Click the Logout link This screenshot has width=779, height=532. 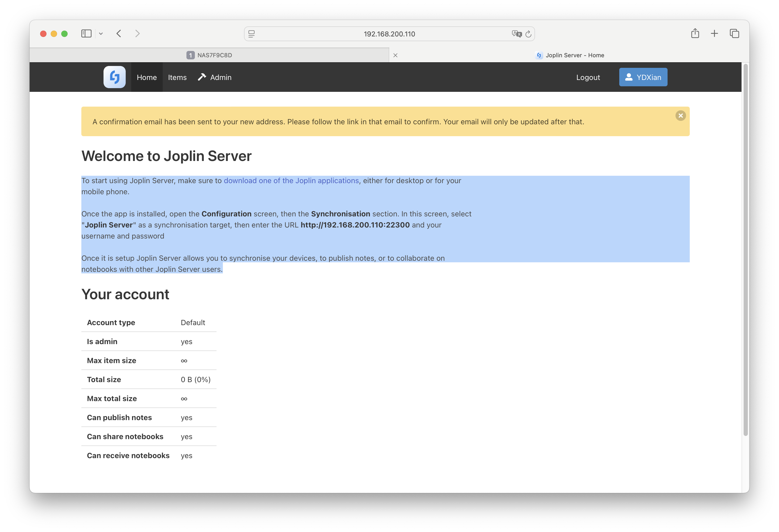[x=588, y=77]
